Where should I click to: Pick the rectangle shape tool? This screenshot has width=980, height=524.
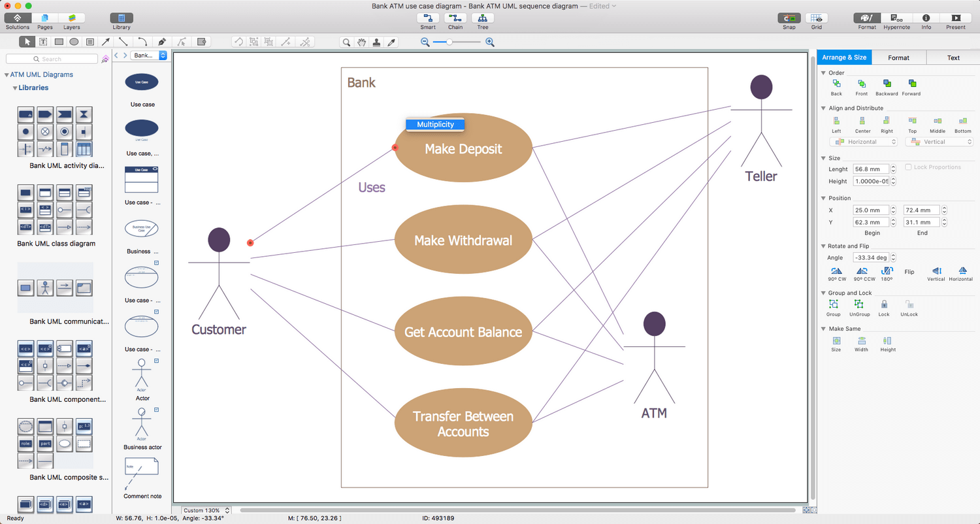point(59,42)
